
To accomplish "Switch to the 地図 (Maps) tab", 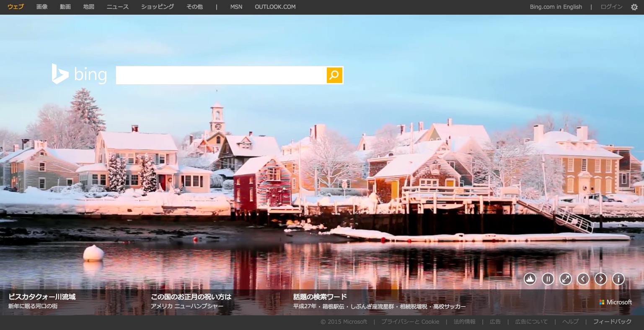I will pos(89,7).
